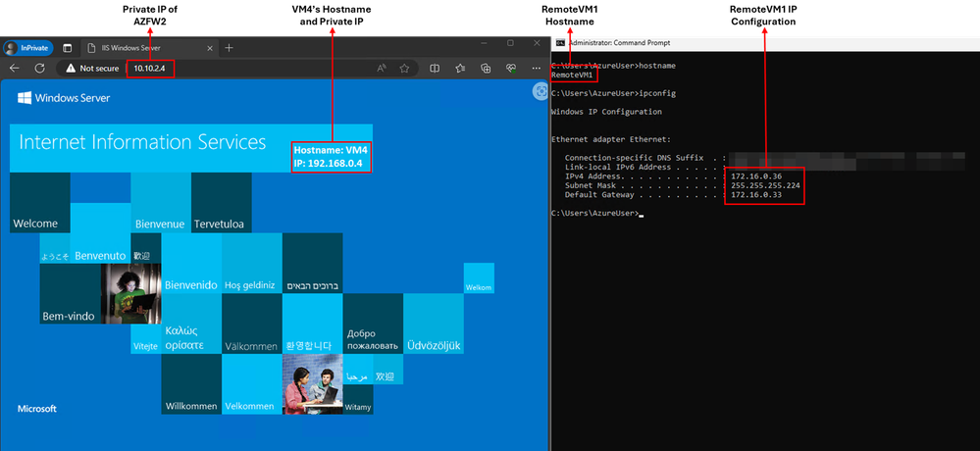Screen dimensions: 980x451
Task: Click the Windows Server logo
Action: tap(64, 98)
